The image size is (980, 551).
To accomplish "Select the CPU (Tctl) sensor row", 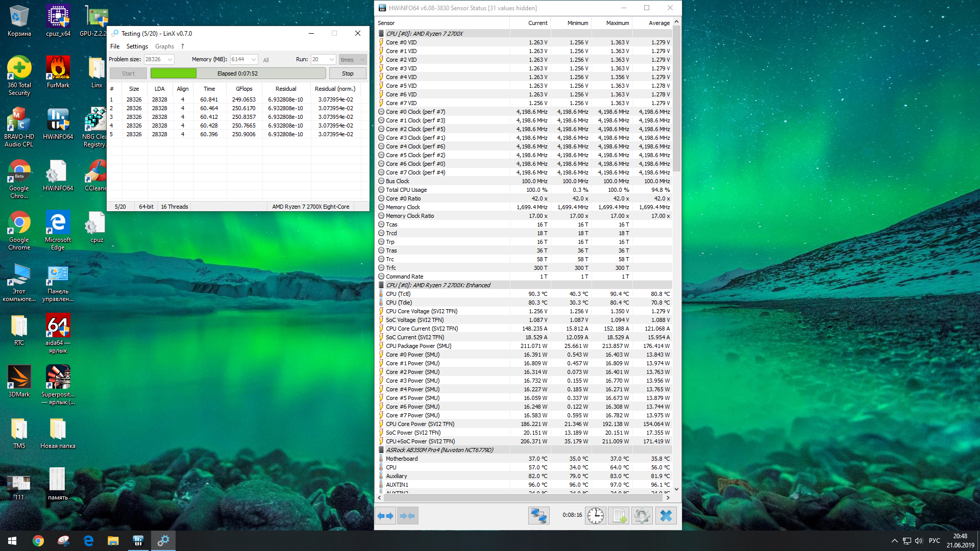I will click(524, 294).
